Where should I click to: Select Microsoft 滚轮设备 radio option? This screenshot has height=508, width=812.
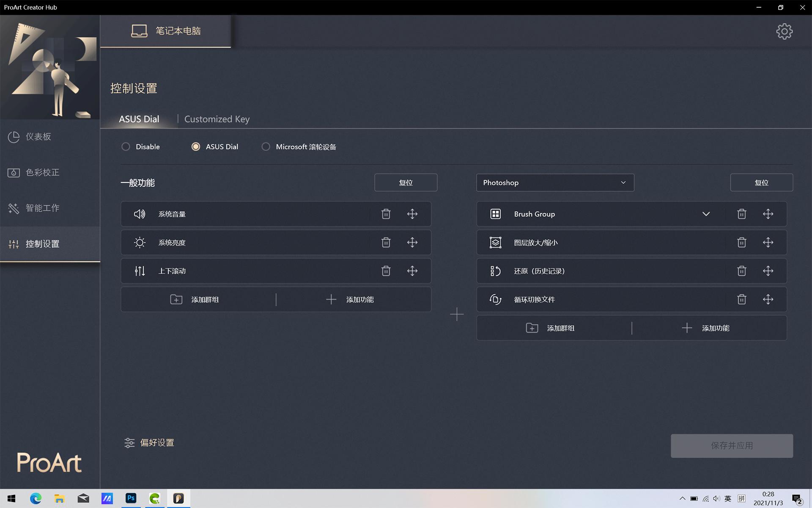click(266, 147)
